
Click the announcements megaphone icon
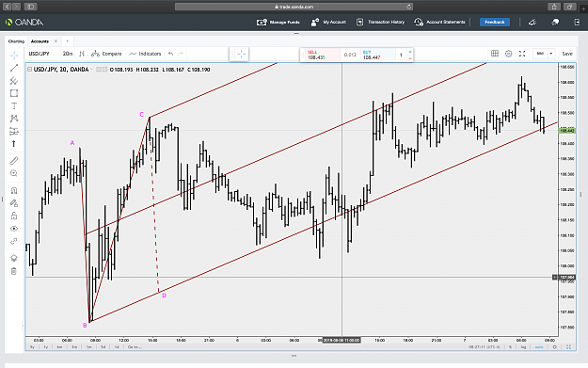pyautogui.click(x=532, y=23)
